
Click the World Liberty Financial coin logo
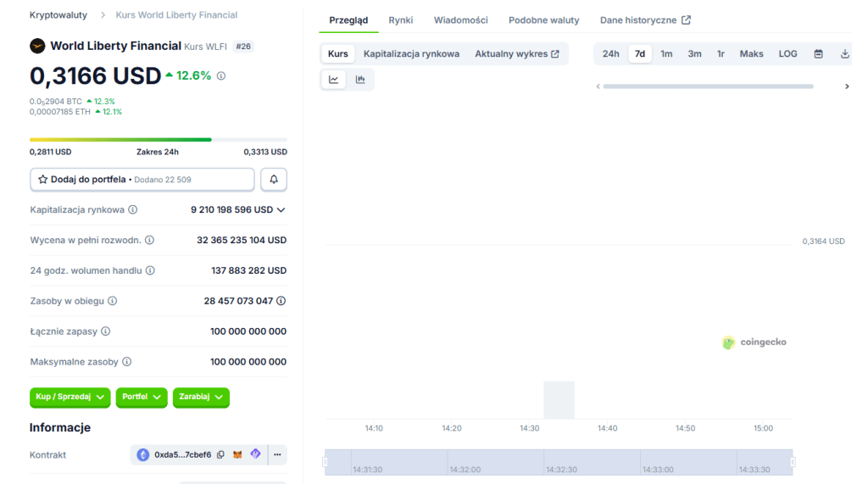(37, 46)
